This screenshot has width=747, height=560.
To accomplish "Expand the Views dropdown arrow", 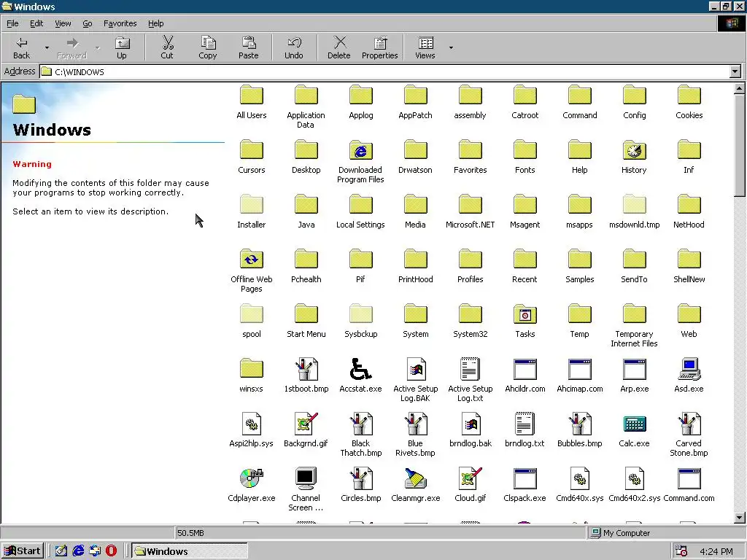I will [x=451, y=47].
